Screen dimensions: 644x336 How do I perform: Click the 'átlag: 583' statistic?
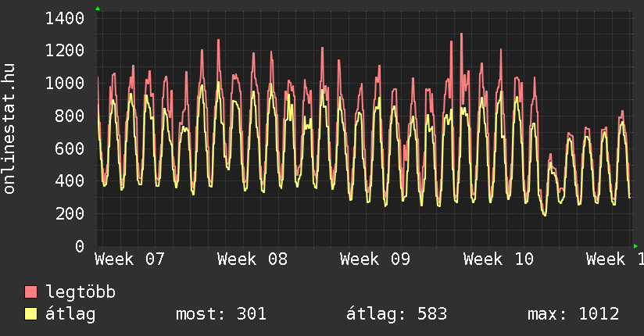396,314
